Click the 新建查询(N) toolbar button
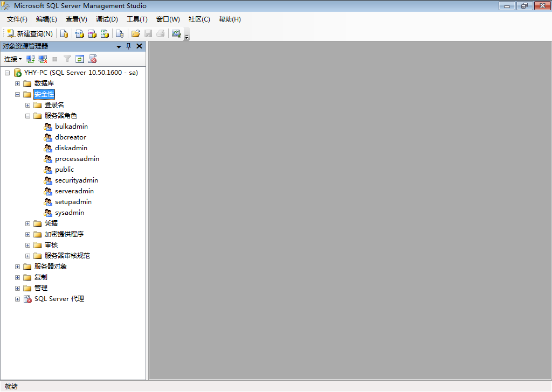Image resolution: width=552 pixels, height=392 pixels. [x=30, y=33]
